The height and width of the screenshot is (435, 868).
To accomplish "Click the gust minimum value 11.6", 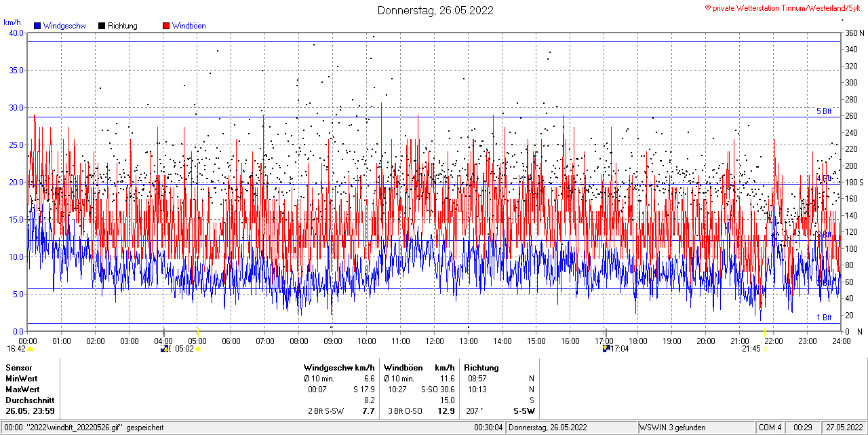I will click(447, 378).
